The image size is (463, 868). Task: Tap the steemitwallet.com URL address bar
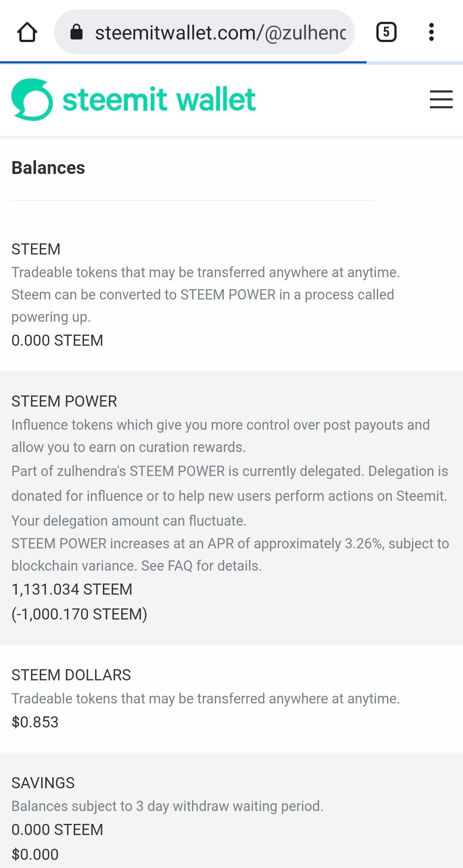[204, 32]
